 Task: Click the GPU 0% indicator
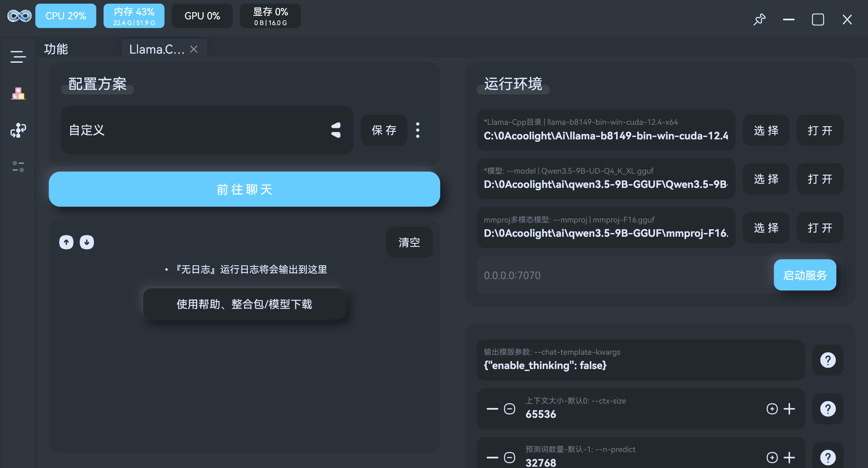pos(202,16)
